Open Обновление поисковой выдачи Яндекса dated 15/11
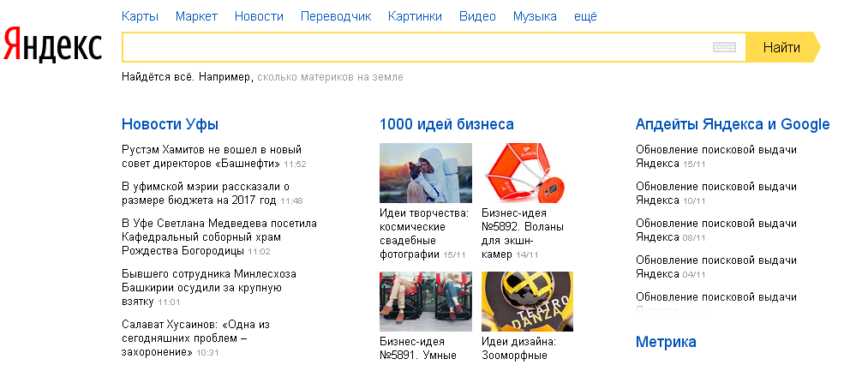 point(716,157)
